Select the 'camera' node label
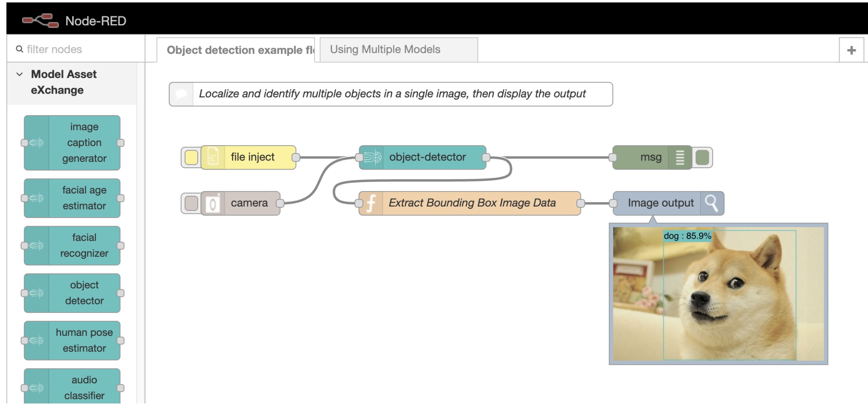This screenshot has width=868, height=410. pyautogui.click(x=249, y=203)
